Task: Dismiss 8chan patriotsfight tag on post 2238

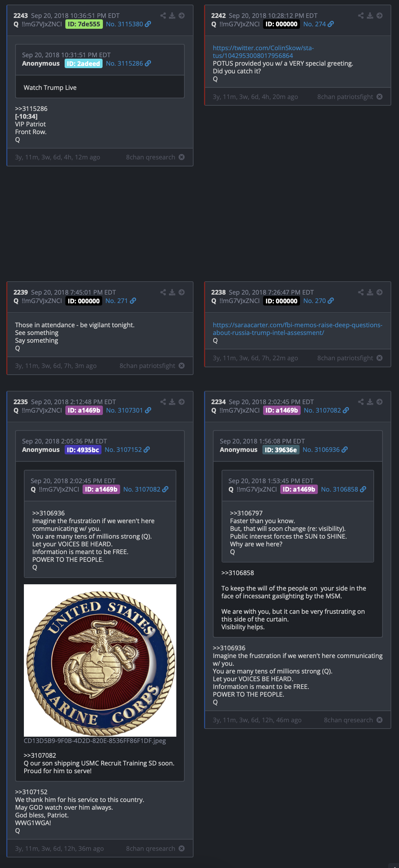Action: tap(380, 358)
